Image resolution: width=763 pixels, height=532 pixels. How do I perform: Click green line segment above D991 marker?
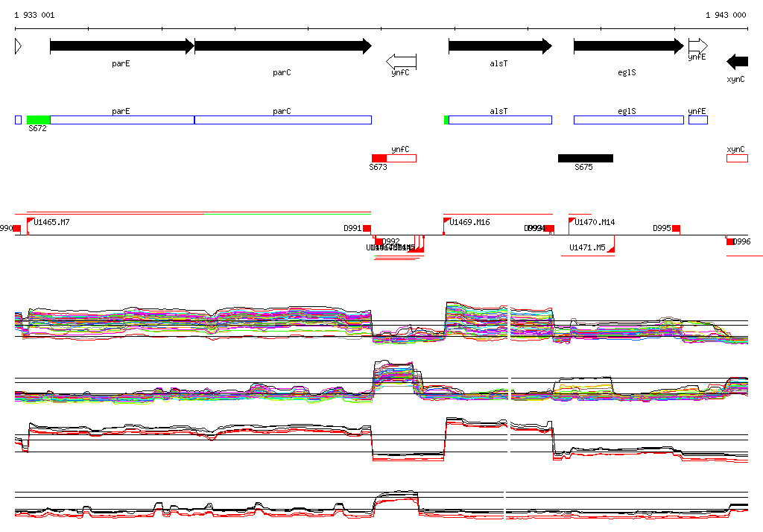coord(288,214)
